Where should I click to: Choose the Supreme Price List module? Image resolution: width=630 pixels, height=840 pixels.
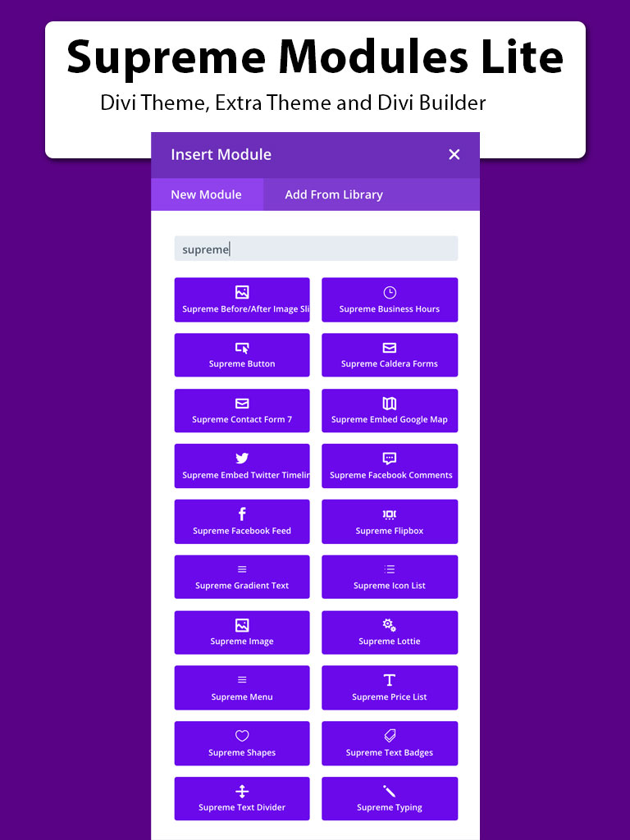click(x=390, y=687)
